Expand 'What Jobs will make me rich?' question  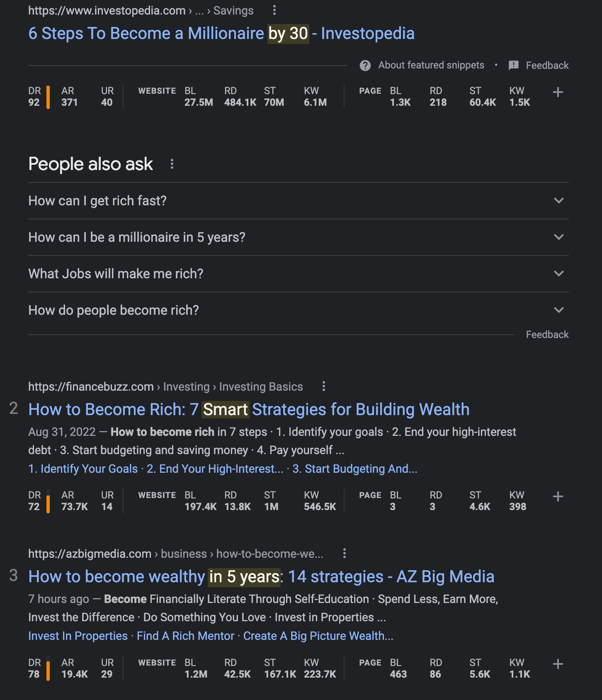[558, 274]
